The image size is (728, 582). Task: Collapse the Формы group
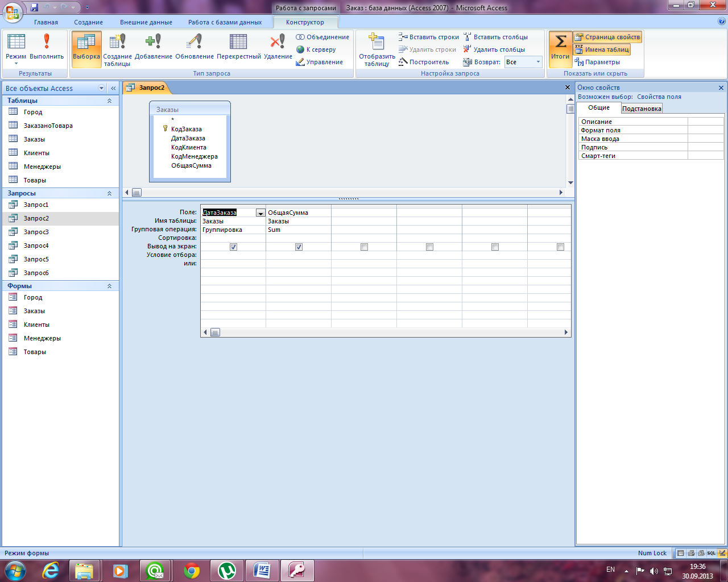click(x=109, y=286)
